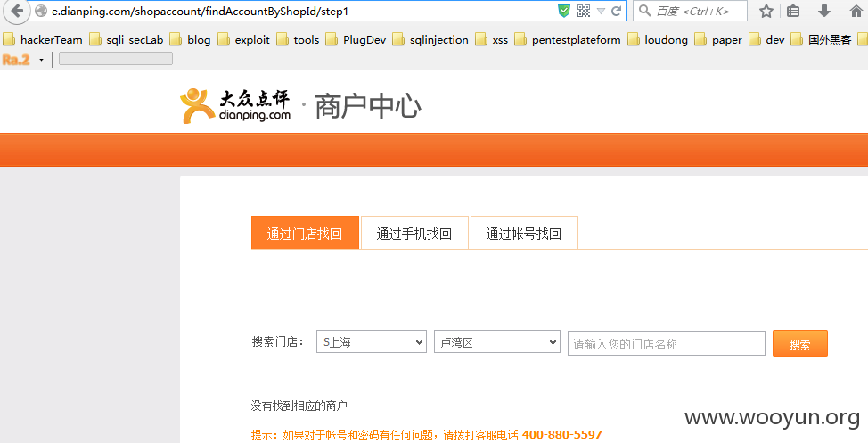Click the orange 搜索 button

coord(800,343)
